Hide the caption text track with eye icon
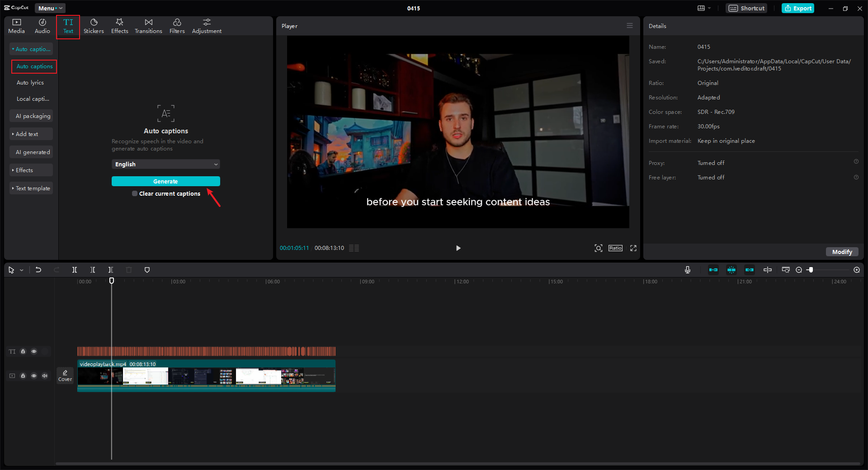The width and height of the screenshot is (868, 470). (x=34, y=351)
